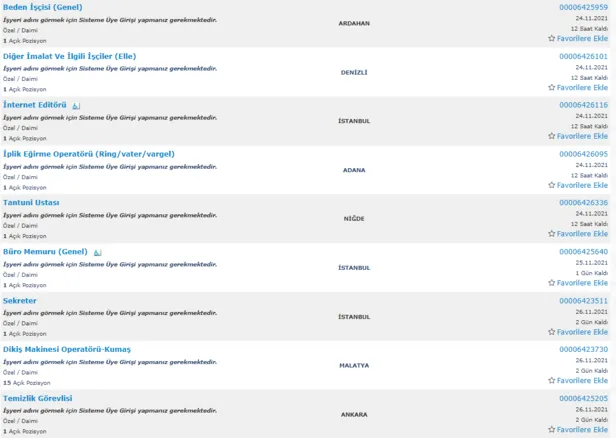The height and width of the screenshot is (438, 616).
Task: Click the star icon for Tantuni Ustası listing
Action: [551, 234]
